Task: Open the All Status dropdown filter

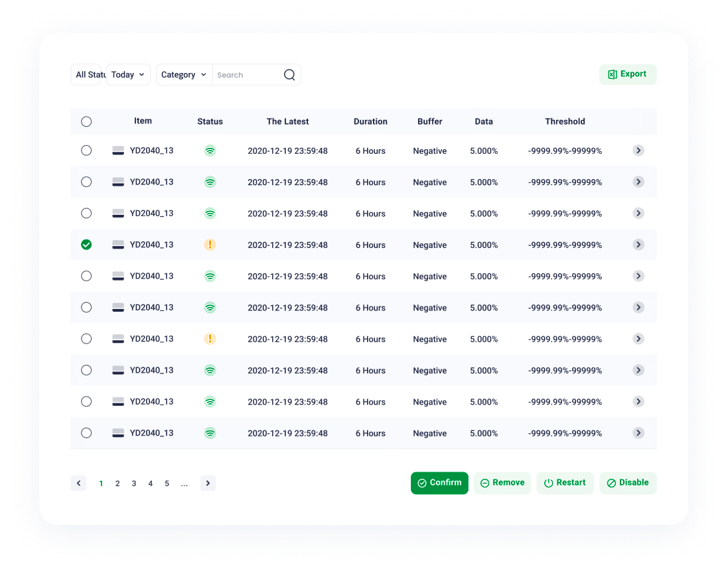Action: coord(87,75)
